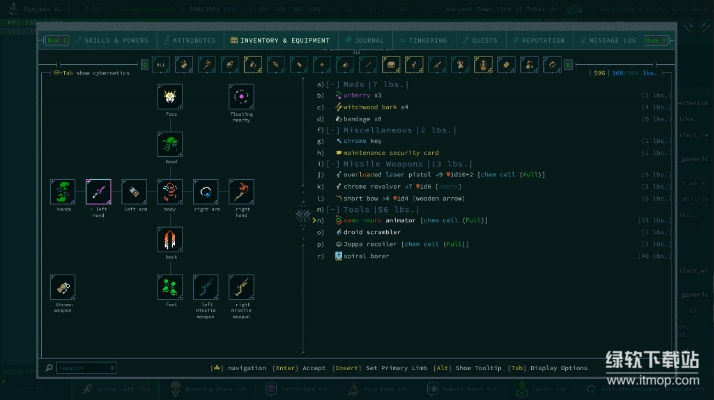Collapse the Tools category

333,210
